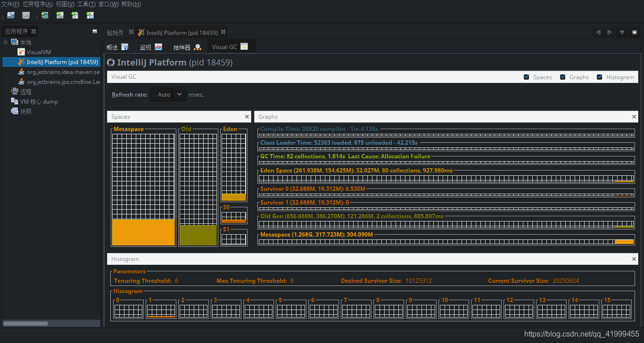Viewport: 644px width, 343px height.
Task: Select org.jetbrains.jps.cmdline.Lau tree item
Action: tap(63, 82)
